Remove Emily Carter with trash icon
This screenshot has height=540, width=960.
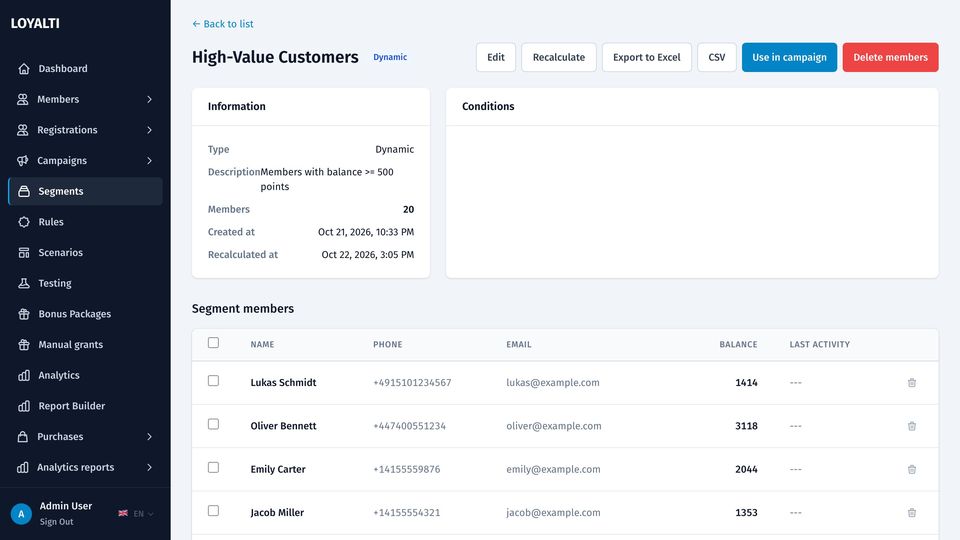click(912, 470)
